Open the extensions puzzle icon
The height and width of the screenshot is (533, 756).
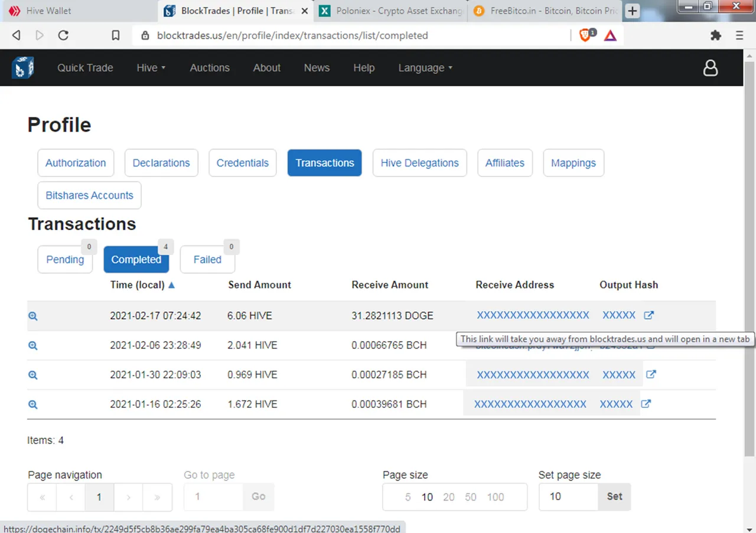(x=716, y=35)
